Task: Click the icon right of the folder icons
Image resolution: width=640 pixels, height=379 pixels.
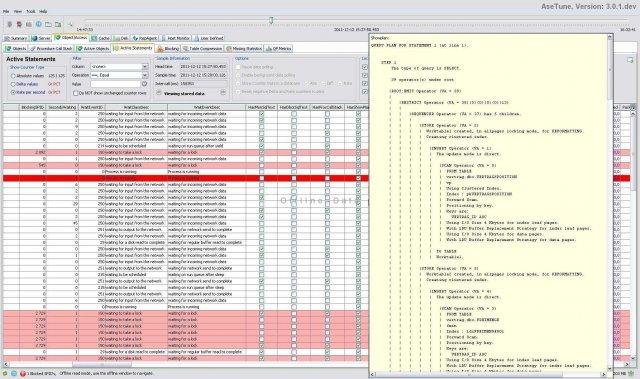Action: [70, 24]
